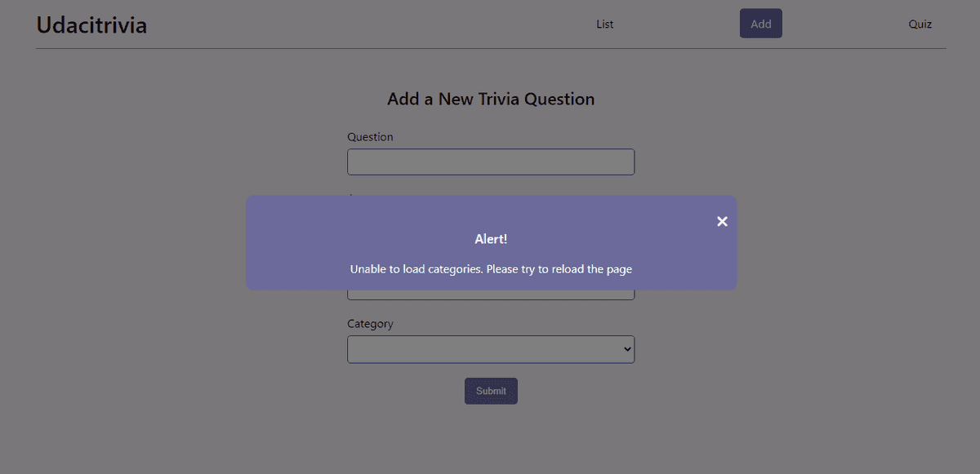The height and width of the screenshot is (474, 980).
Task: Click the Udacitrivia header logo
Action: 91,25
